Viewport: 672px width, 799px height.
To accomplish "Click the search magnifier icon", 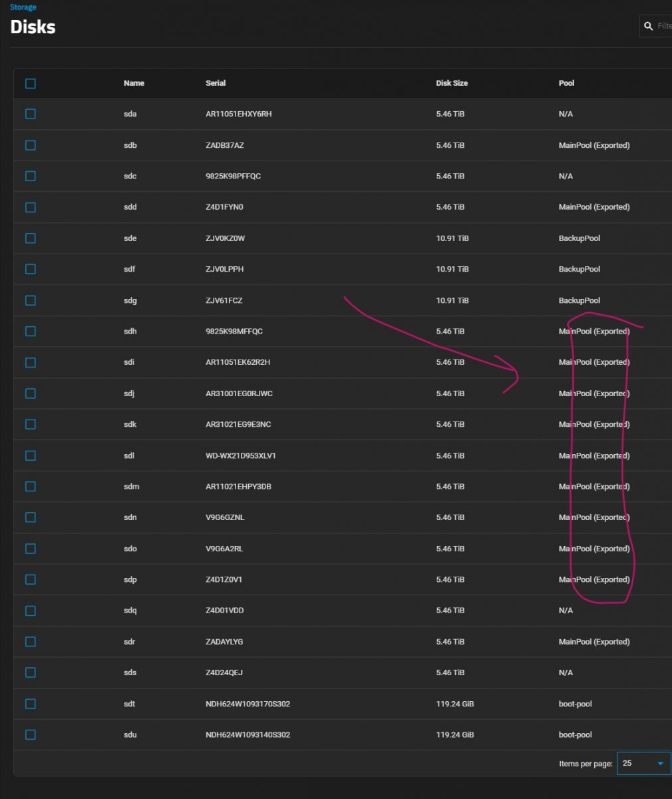I will pos(649,26).
